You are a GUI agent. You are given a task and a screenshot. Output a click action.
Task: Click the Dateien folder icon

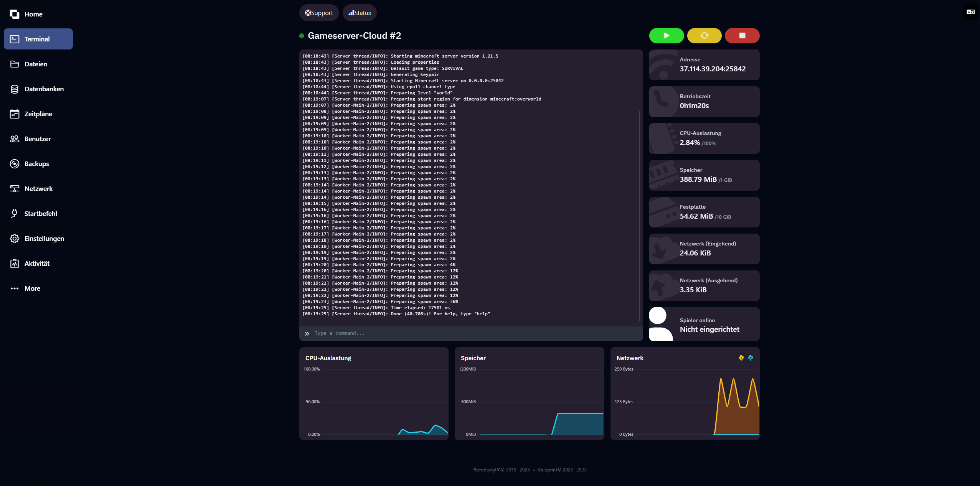click(15, 64)
